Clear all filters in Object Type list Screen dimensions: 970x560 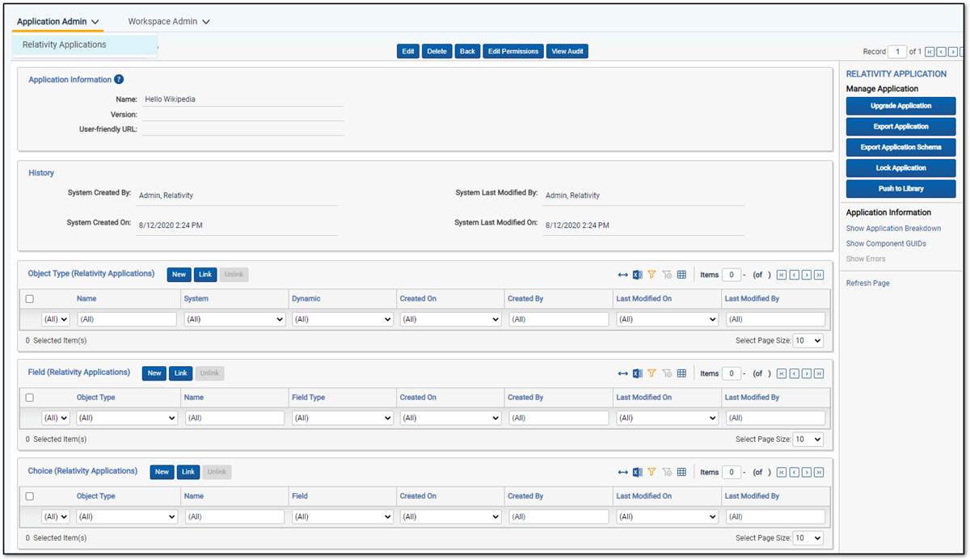click(x=667, y=275)
